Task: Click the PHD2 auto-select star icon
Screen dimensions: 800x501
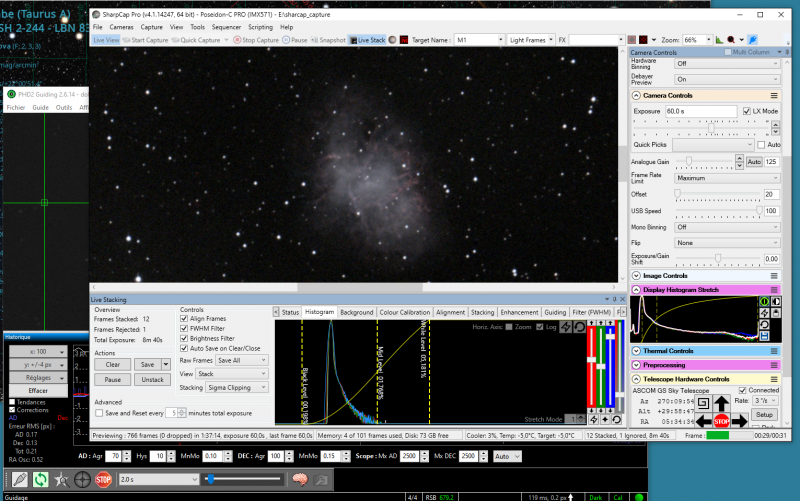Action: 61,480
